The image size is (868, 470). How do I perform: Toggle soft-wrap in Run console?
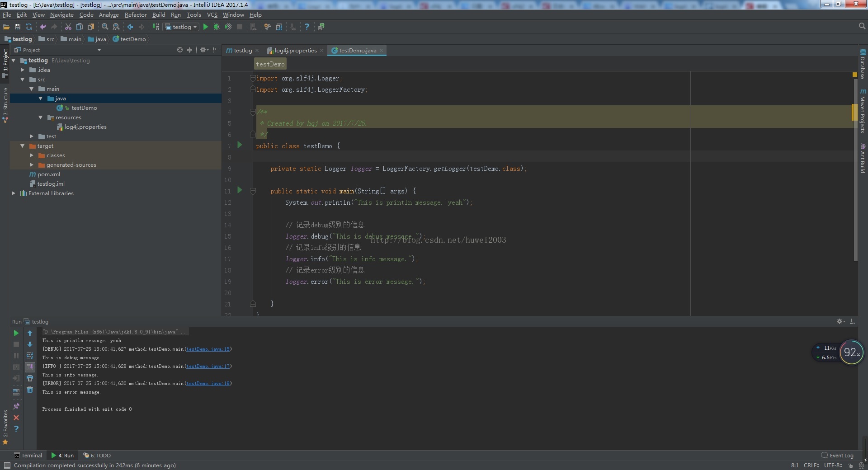[x=30, y=356]
